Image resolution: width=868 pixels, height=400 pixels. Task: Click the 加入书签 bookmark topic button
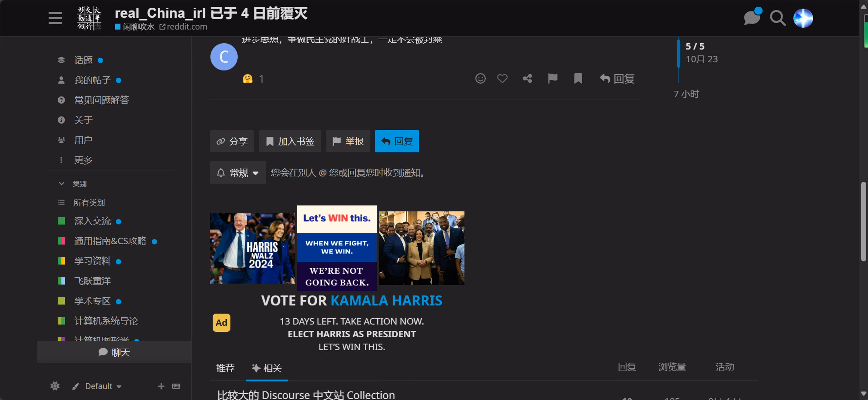290,141
